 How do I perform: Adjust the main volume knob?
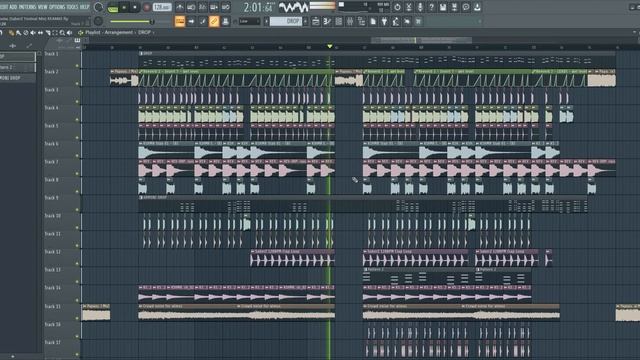coord(98,7)
